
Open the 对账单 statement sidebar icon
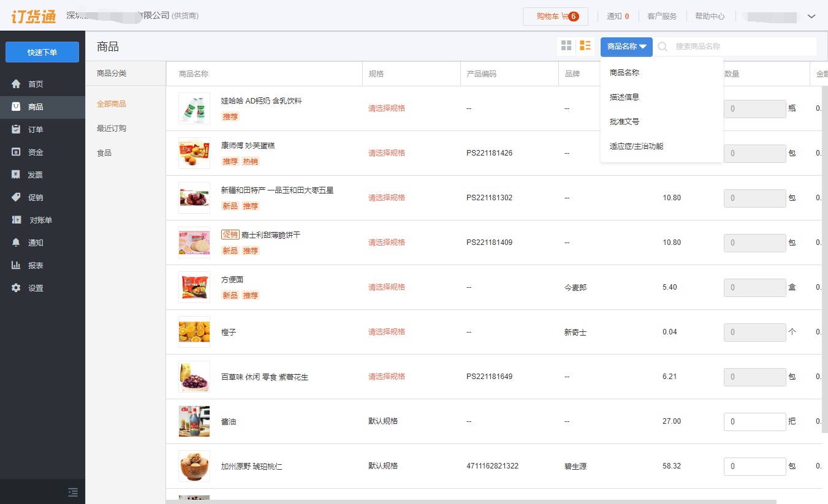pos(16,220)
